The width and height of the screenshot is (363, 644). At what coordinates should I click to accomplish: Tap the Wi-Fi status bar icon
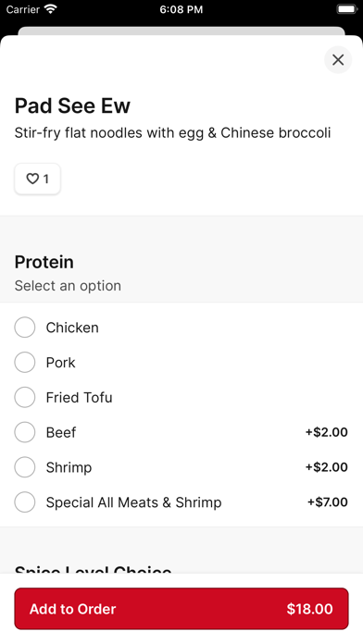point(51,9)
